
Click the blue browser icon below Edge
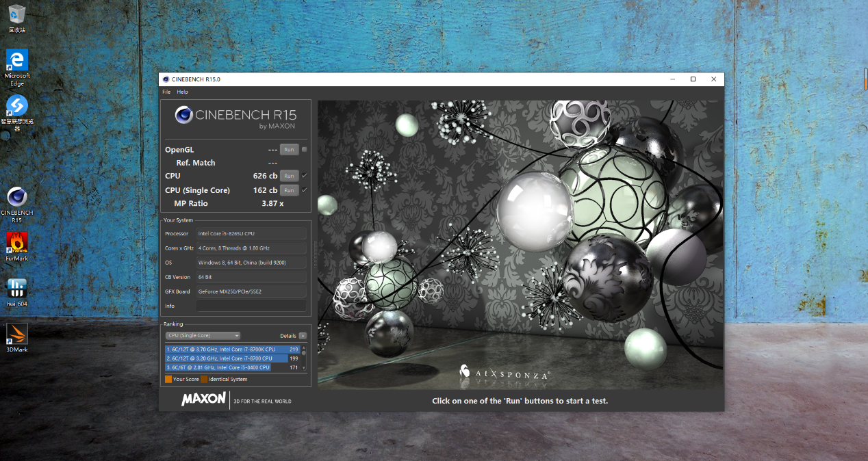pos(17,107)
